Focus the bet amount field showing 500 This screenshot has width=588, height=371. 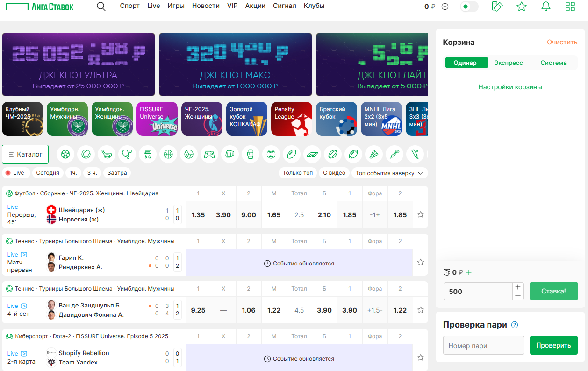tap(478, 291)
